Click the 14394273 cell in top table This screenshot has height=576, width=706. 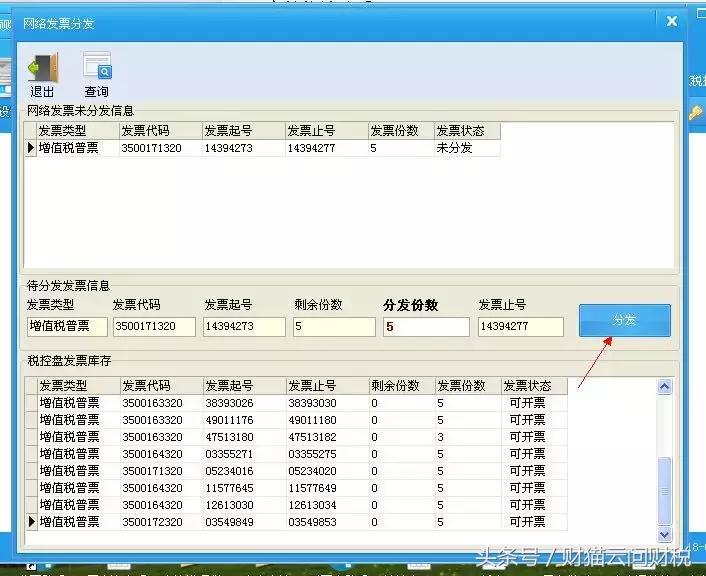244,148
